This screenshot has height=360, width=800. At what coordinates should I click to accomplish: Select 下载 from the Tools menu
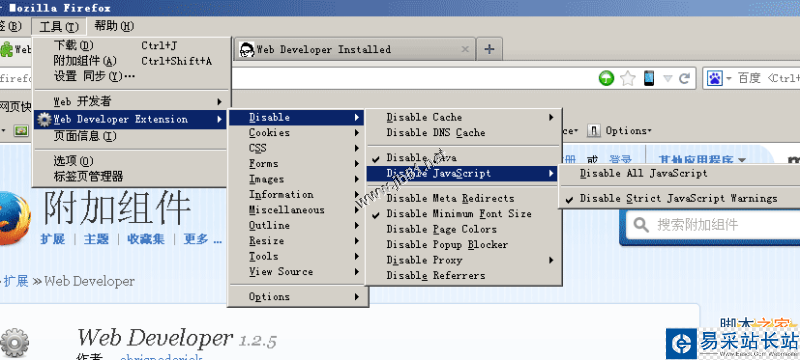pos(132,45)
